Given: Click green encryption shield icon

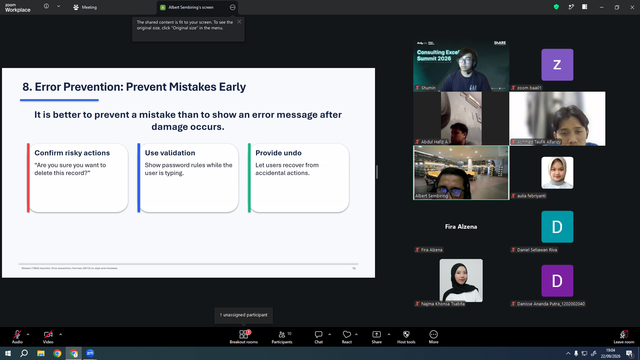Looking at the screenshot, I should pyautogui.click(x=556, y=7).
